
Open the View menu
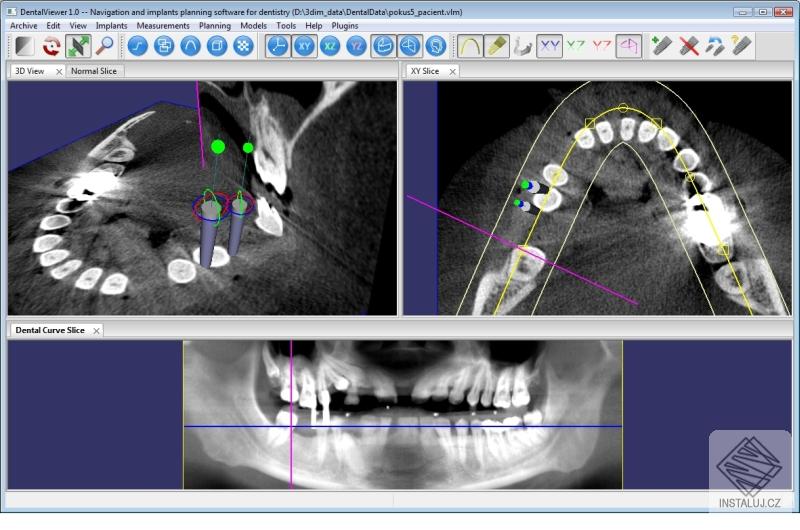(x=78, y=26)
